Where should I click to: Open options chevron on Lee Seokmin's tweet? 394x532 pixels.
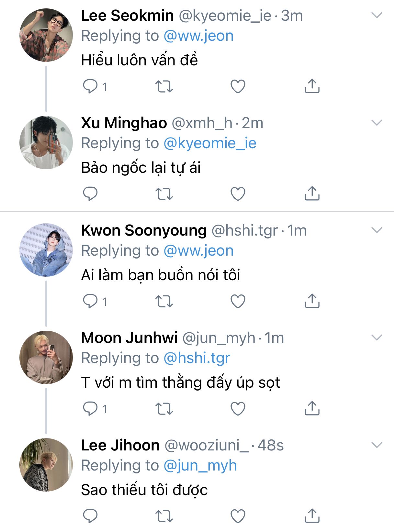click(377, 15)
